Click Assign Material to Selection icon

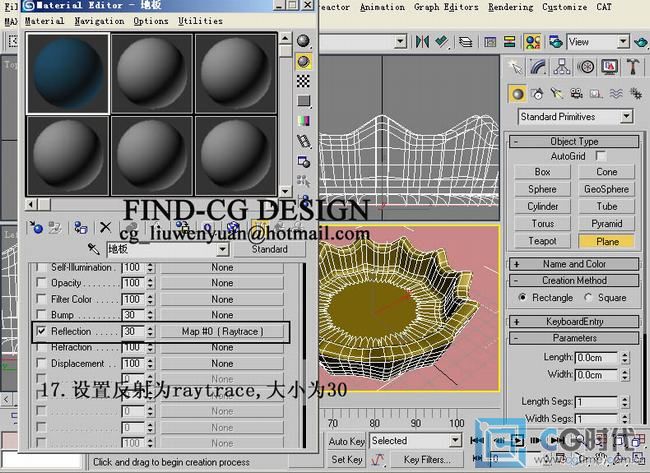(80, 228)
